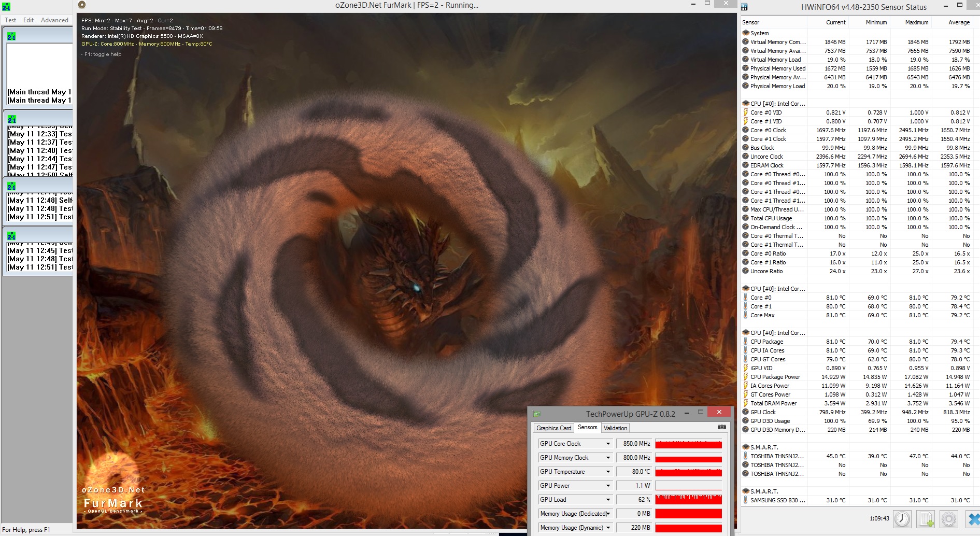Select the Total CPU Usage row
This screenshot has height=536, width=980.
857,218
